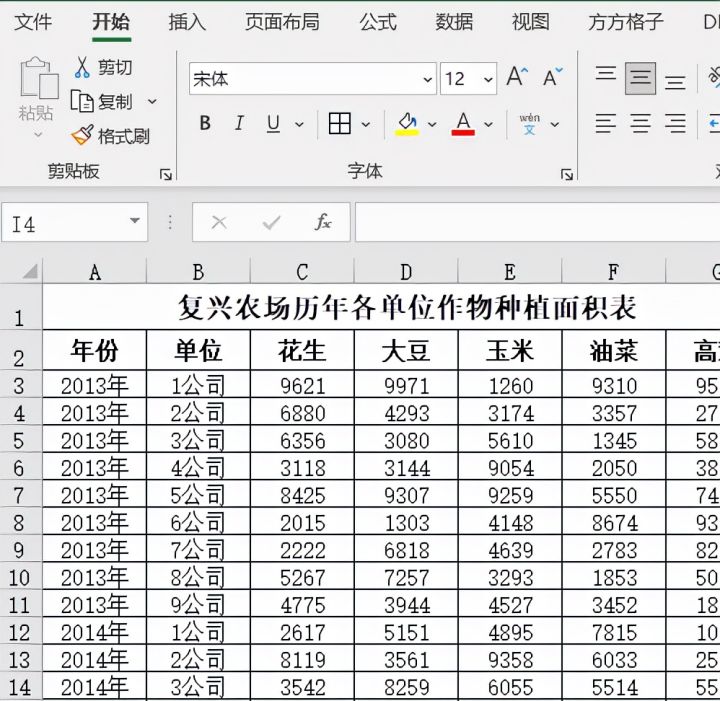Select column A header
Image resolution: width=720 pixels, height=701 pixels.
coord(95,272)
